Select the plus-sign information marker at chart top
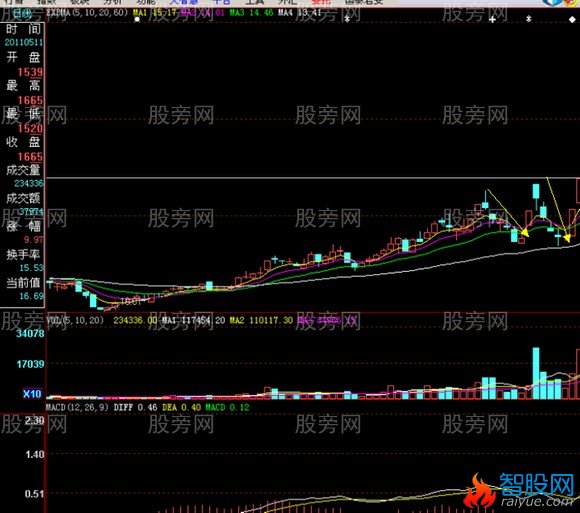This screenshot has height=513, width=580. click(x=492, y=19)
